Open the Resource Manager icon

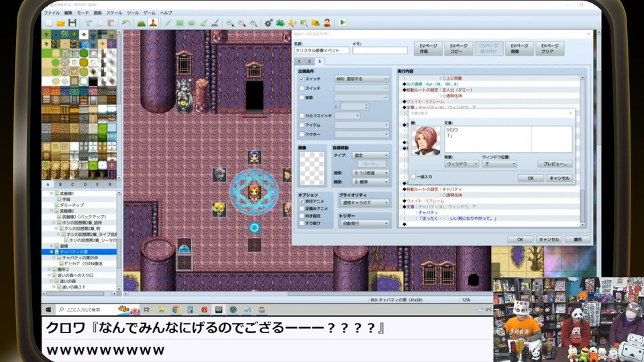pos(315,23)
